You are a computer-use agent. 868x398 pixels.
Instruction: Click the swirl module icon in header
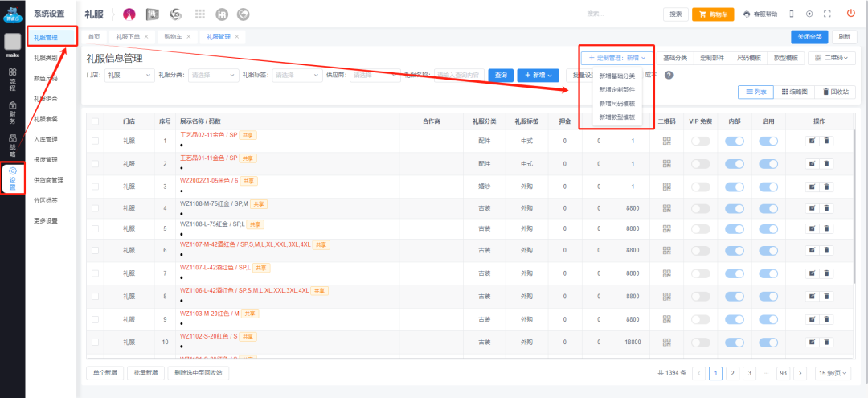pyautogui.click(x=175, y=14)
